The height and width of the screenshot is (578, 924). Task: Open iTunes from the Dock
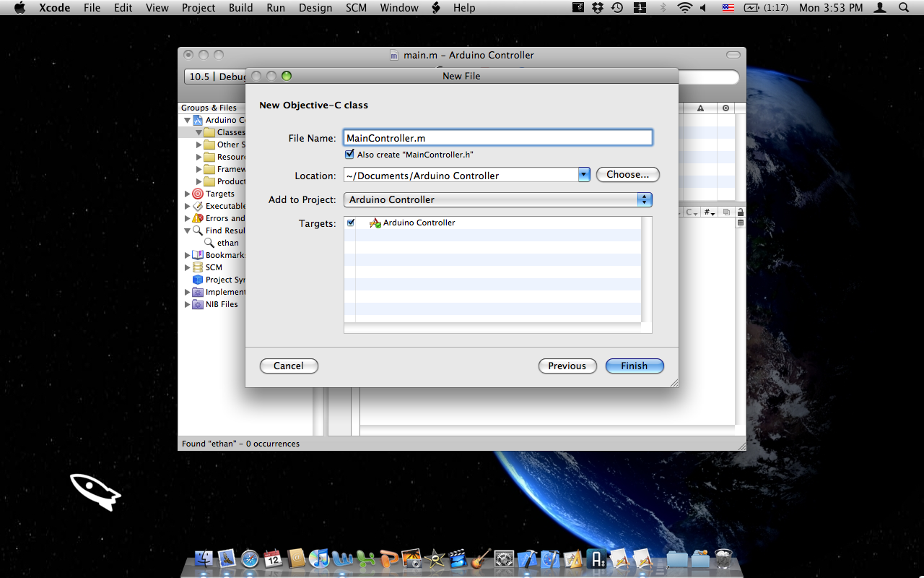pyautogui.click(x=318, y=558)
